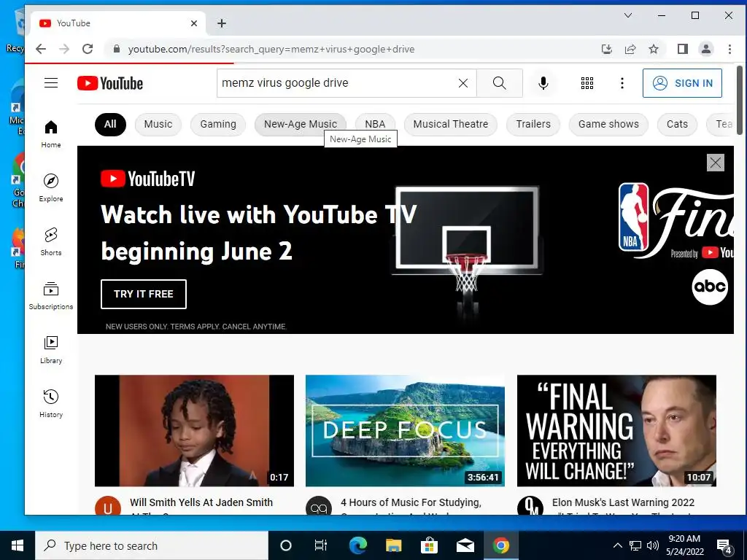Open Task View on the taskbar
747x560 pixels.
coord(321,545)
